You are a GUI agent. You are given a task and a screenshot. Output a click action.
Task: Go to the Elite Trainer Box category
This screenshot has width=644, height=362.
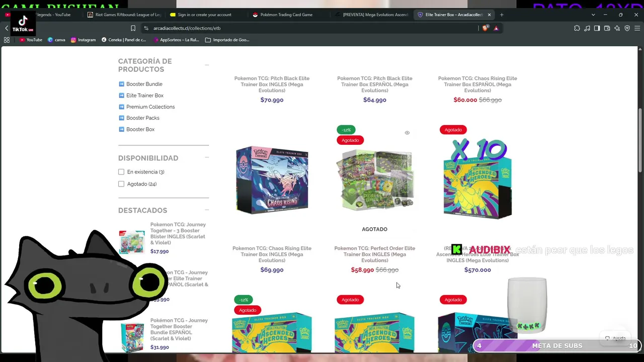[x=145, y=96]
